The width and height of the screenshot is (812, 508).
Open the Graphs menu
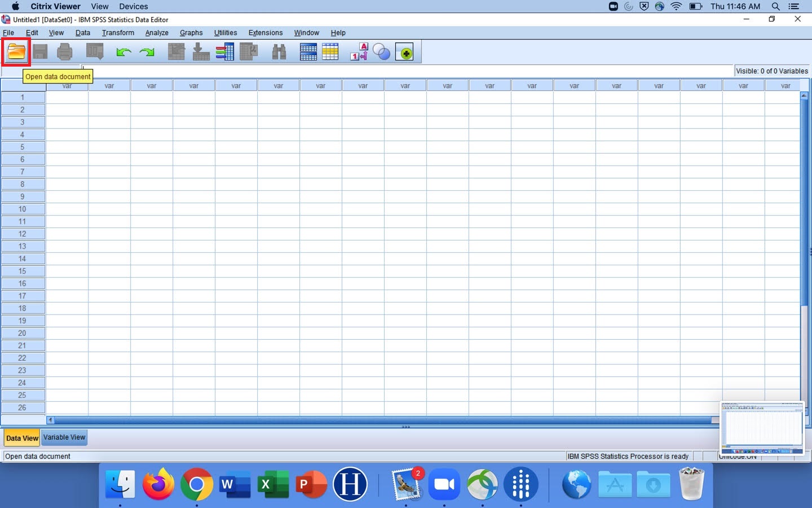pos(191,33)
